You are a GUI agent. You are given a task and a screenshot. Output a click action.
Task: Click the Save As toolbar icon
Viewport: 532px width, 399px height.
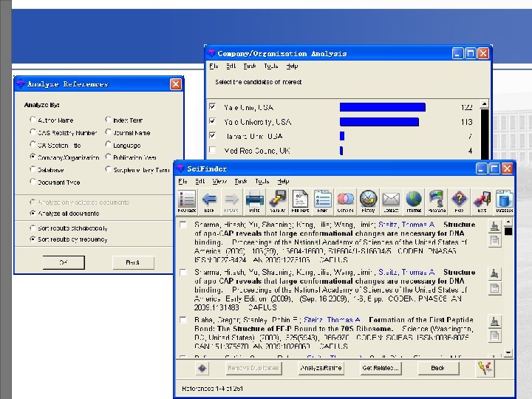tap(278, 202)
